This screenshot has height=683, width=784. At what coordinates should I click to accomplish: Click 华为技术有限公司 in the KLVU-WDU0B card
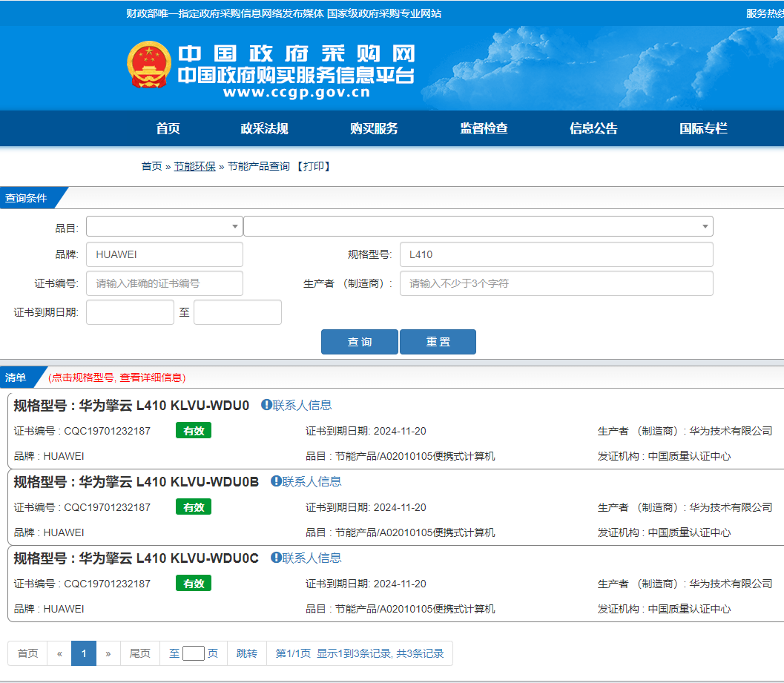(x=731, y=507)
